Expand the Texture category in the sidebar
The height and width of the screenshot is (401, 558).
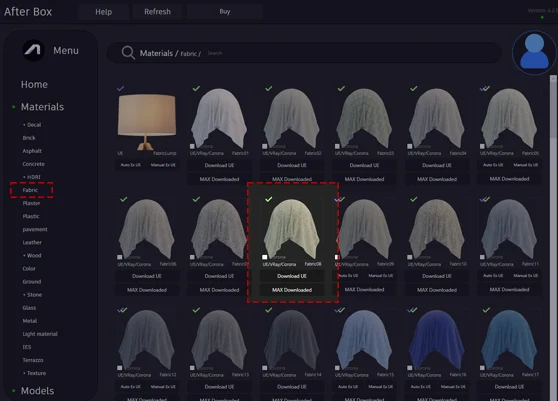[x=35, y=373]
